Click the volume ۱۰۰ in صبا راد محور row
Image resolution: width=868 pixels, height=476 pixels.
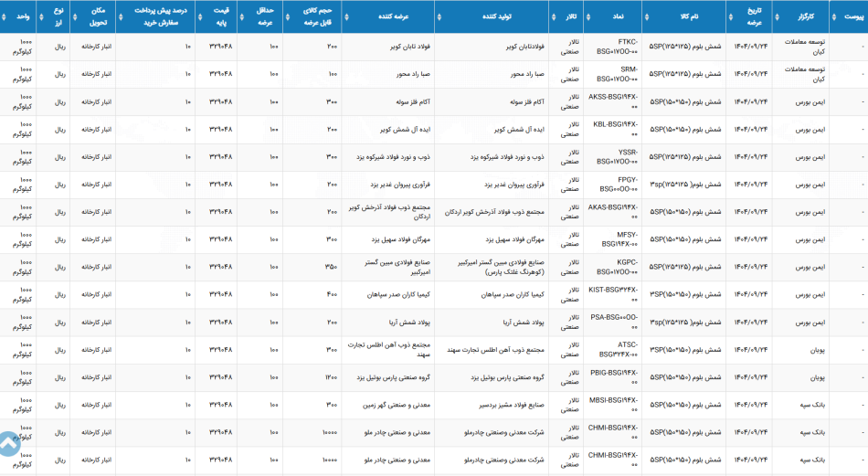333,74
